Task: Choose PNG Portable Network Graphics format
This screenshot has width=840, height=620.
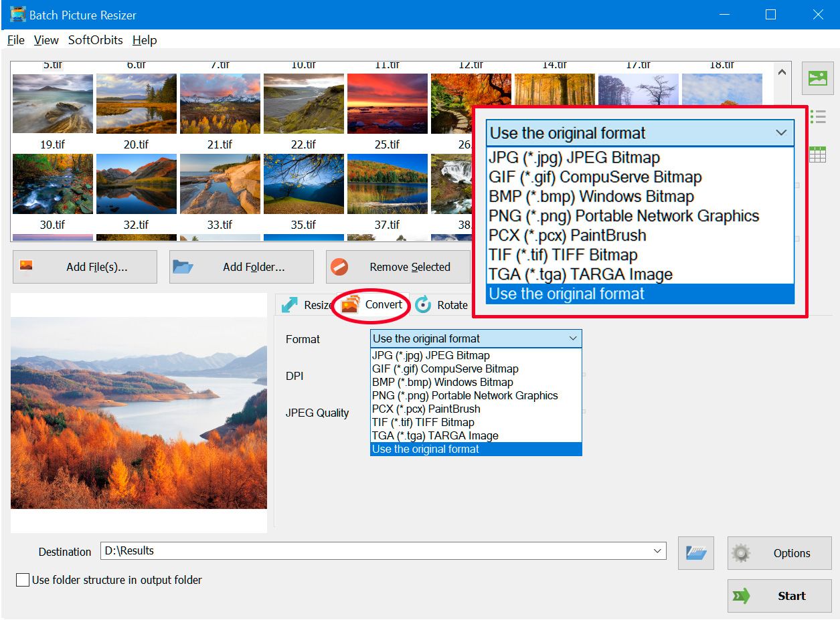Action: point(465,395)
